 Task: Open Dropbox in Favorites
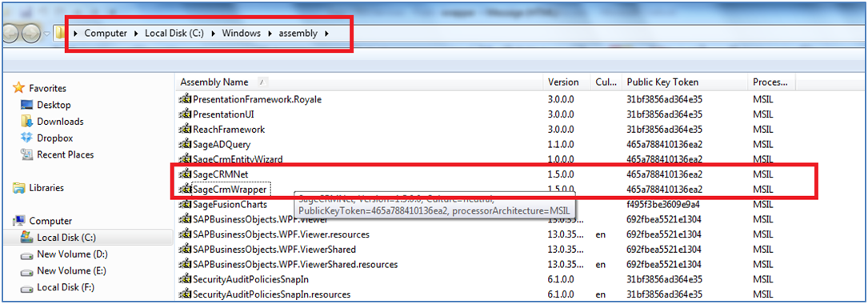click(55, 138)
